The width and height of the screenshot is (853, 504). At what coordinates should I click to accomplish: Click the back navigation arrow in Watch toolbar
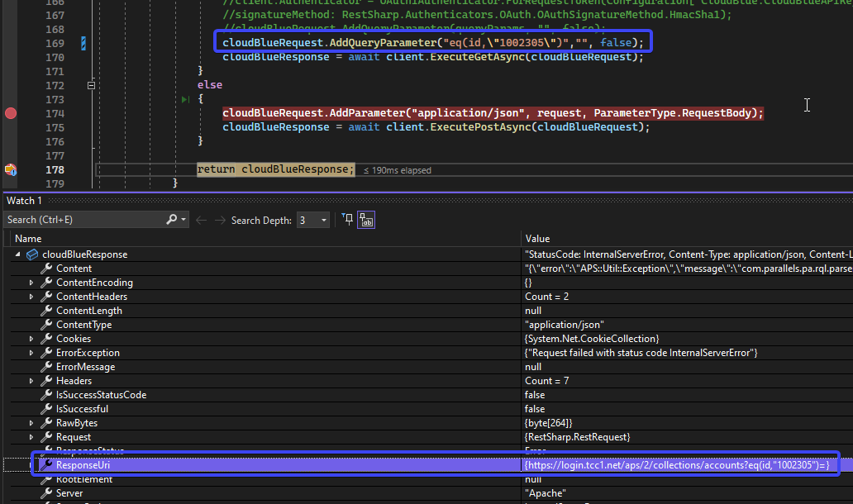[x=200, y=219]
